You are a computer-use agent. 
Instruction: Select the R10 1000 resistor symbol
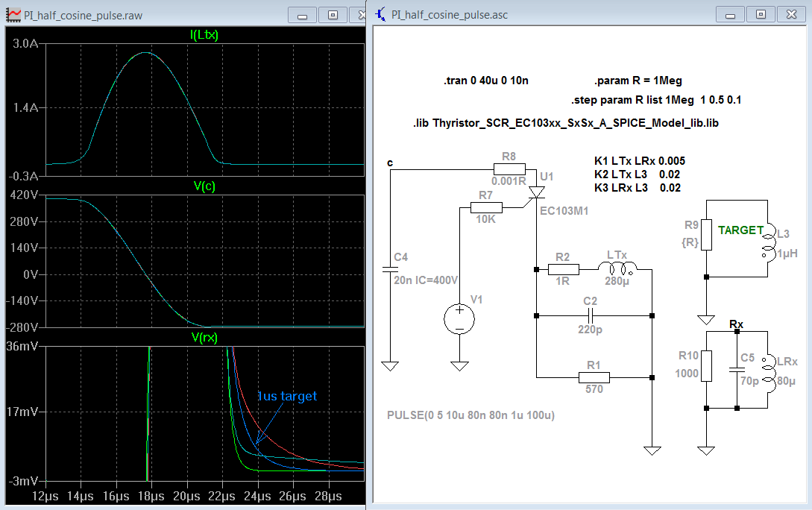click(x=706, y=366)
